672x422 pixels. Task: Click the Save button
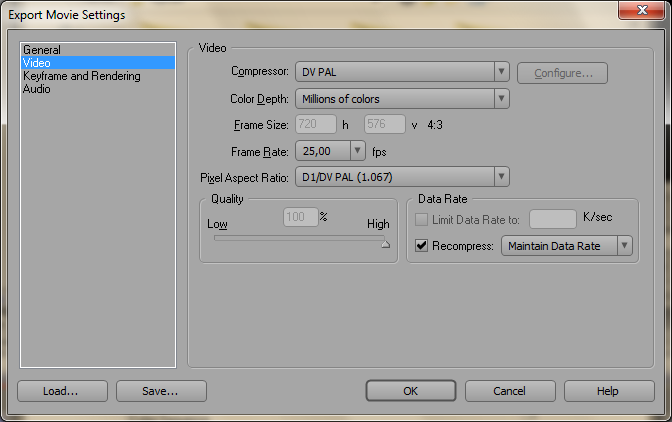(161, 391)
